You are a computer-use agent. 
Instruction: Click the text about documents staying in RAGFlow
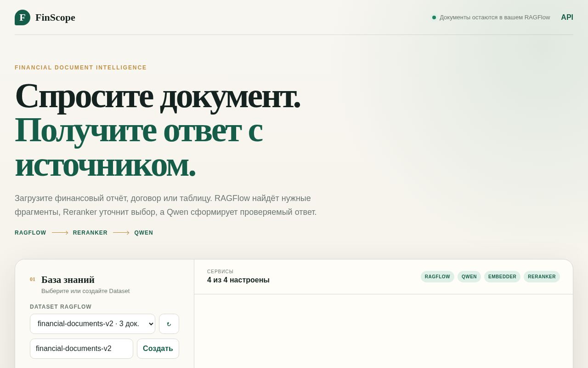(495, 17)
